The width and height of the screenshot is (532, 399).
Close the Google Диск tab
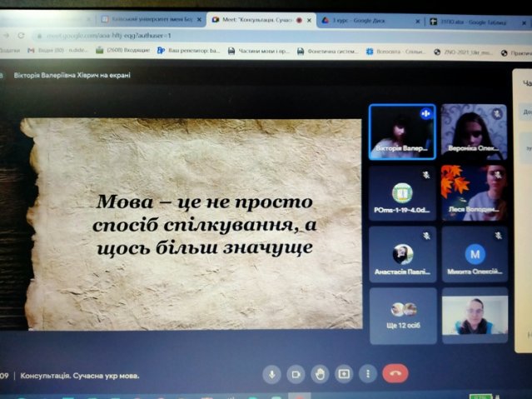tap(418, 22)
